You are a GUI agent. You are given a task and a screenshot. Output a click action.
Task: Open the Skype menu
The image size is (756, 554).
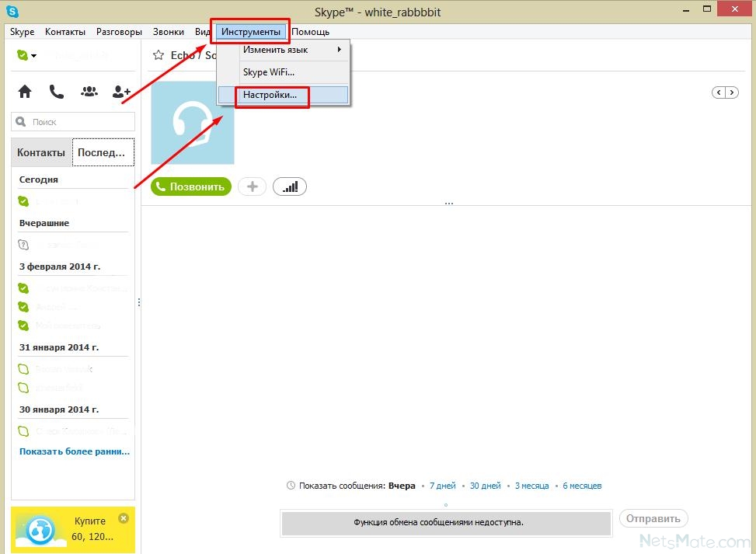coord(23,32)
